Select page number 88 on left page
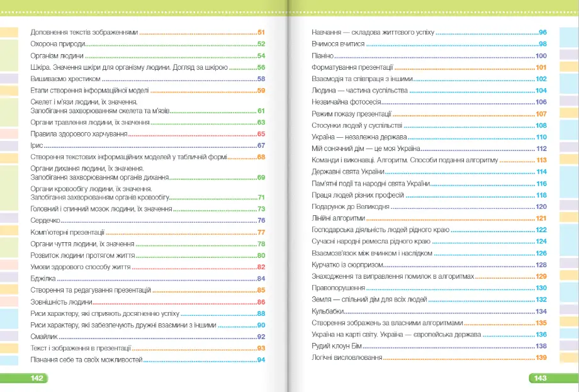Viewport: 579px width, 392px height. (x=261, y=313)
